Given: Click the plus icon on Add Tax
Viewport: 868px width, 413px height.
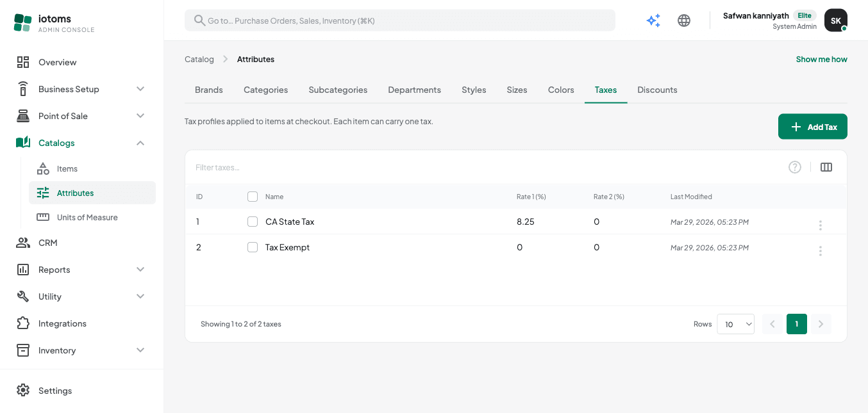Looking at the screenshot, I should 796,127.
